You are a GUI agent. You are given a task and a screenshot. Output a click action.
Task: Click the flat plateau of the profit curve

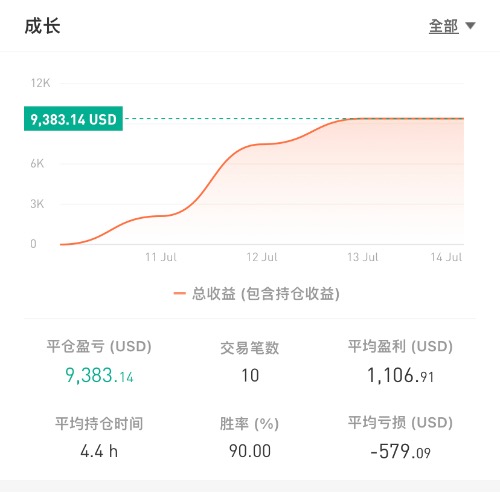[x=405, y=118]
